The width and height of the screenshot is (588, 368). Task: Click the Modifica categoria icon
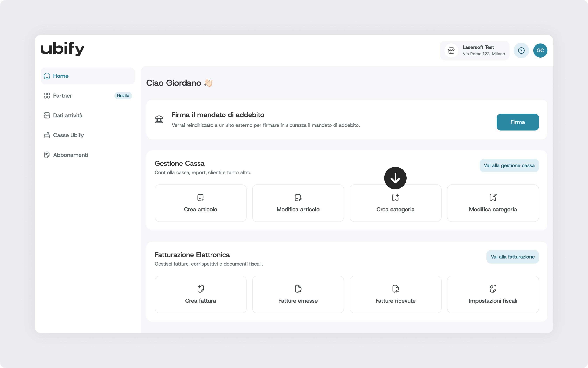click(x=493, y=197)
